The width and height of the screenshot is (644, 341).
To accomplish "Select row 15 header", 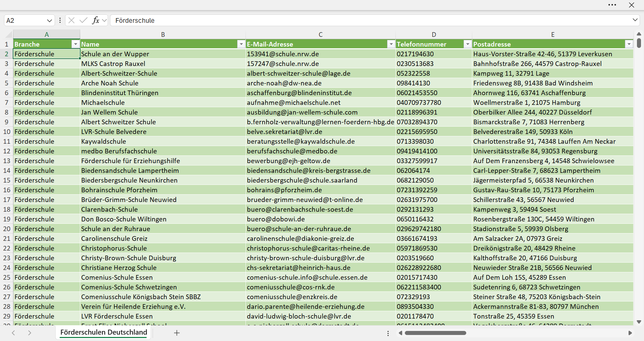I will tap(7, 180).
